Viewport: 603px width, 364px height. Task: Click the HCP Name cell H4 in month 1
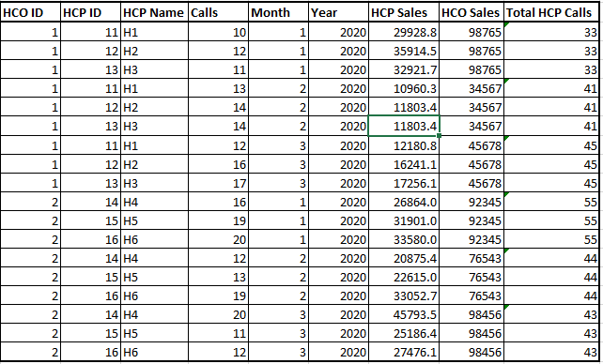coord(154,202)
